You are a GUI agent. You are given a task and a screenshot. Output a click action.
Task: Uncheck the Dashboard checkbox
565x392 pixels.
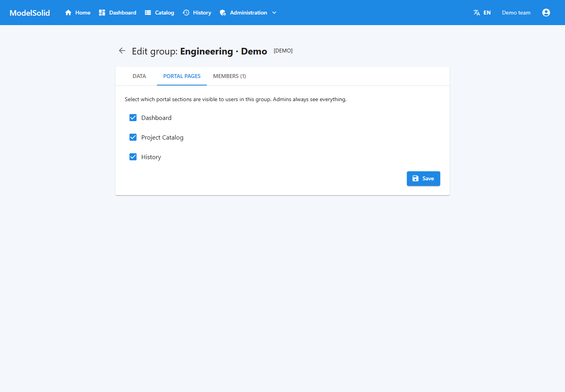point(133,118)
